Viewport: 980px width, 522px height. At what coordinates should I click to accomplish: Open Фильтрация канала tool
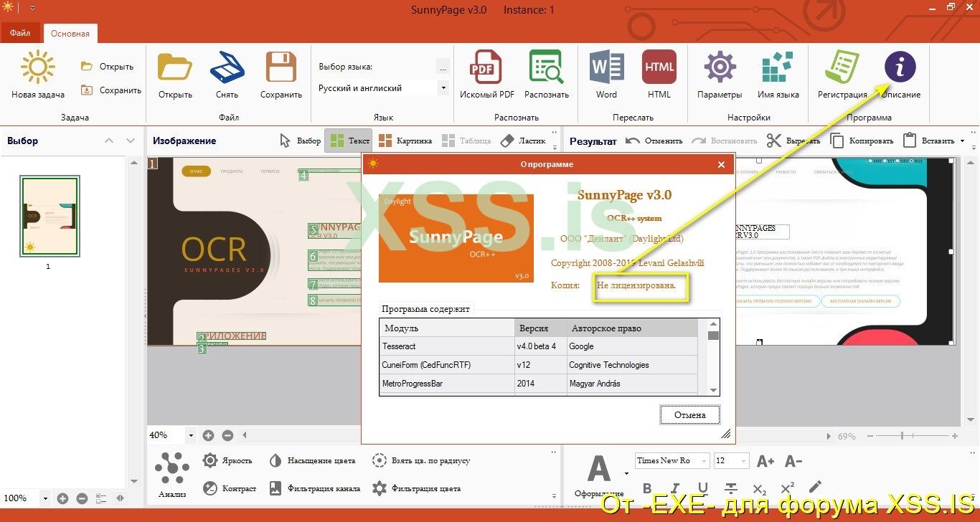[314, 488]
